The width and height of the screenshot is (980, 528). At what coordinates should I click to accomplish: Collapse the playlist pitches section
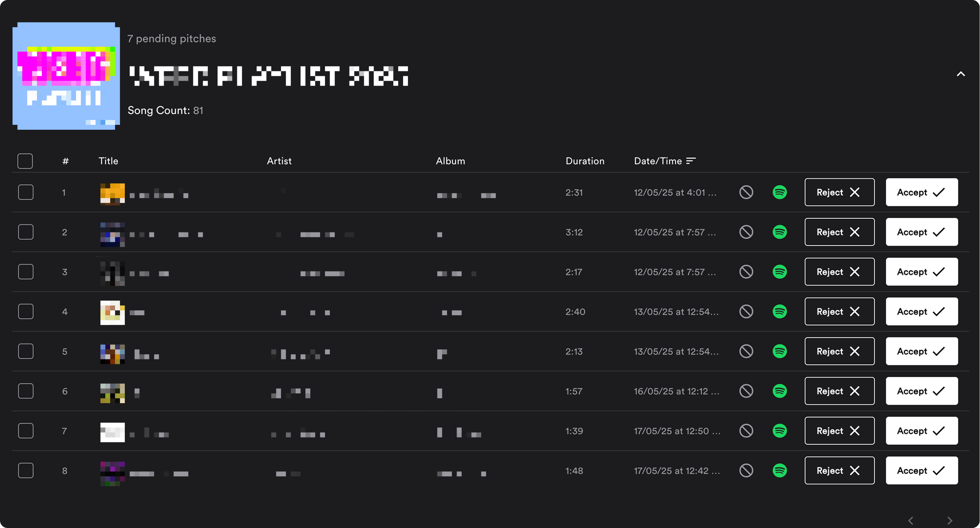[961, 74]
